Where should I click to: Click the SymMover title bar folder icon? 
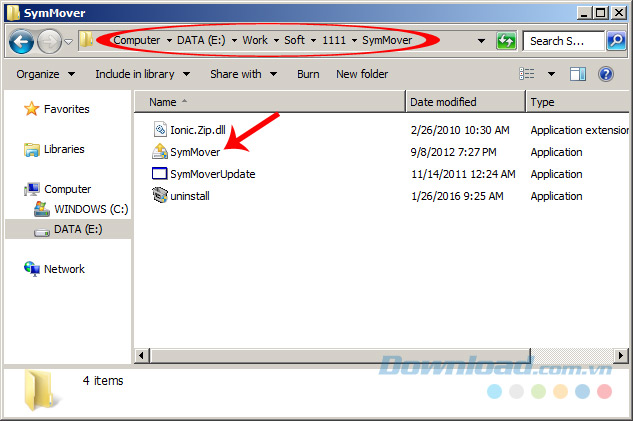point(13,13)
